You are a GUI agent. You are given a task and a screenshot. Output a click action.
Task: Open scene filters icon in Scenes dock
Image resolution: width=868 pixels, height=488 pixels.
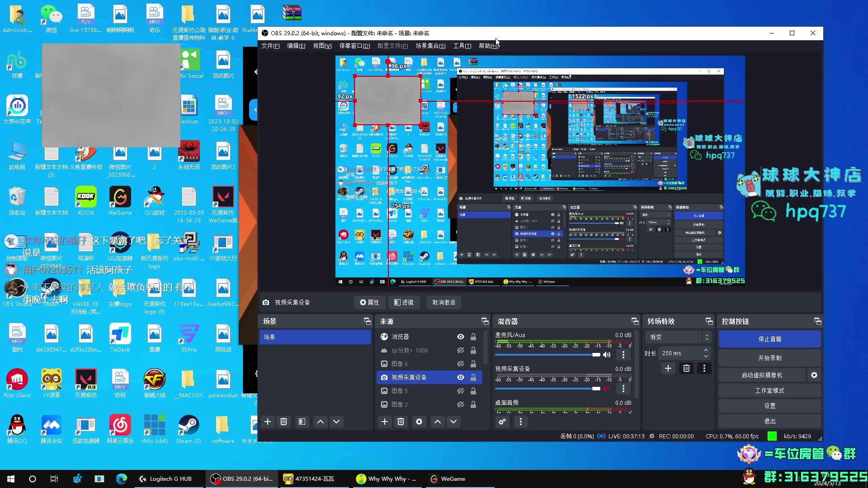302,422
